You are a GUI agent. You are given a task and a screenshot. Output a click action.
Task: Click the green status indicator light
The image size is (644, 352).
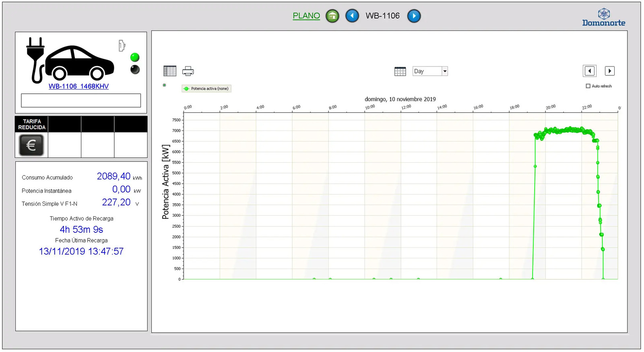pos(135,57)
